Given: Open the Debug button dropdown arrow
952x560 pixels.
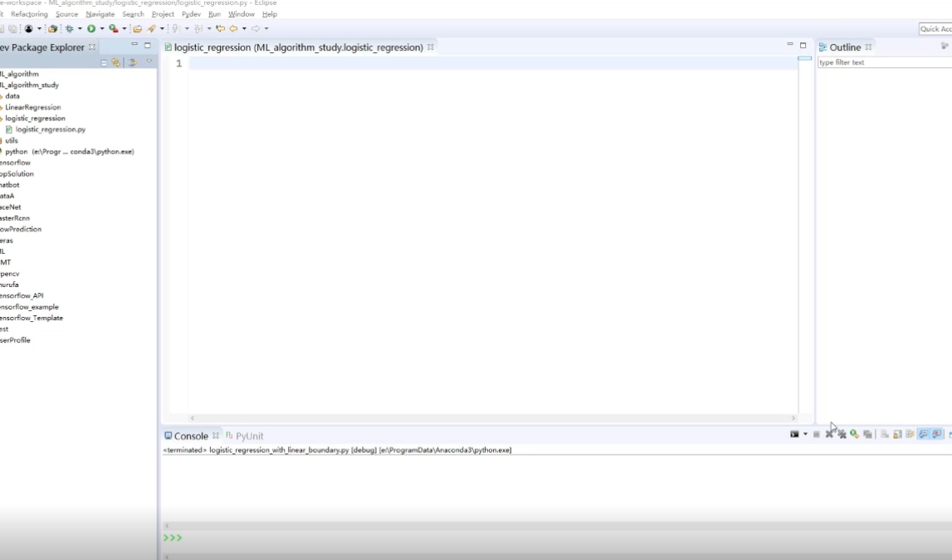Looking at the screenshot, I should 80,29.
